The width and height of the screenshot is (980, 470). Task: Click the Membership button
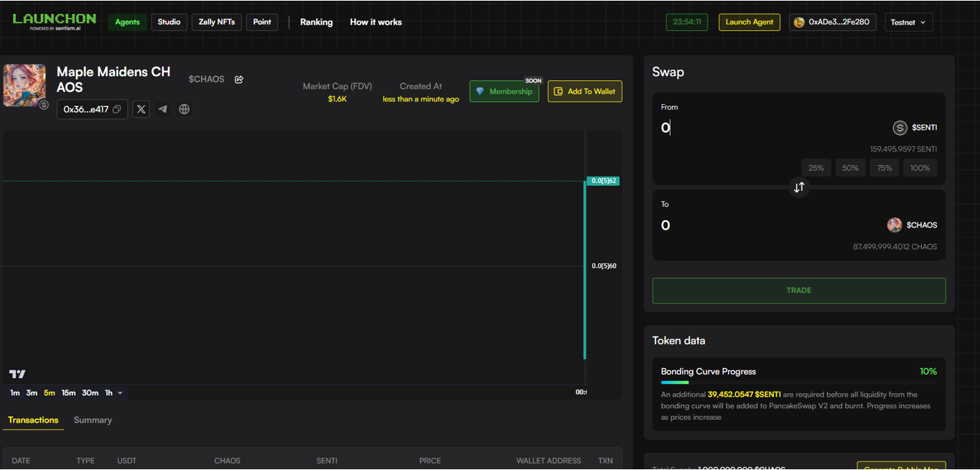point(504,91)
